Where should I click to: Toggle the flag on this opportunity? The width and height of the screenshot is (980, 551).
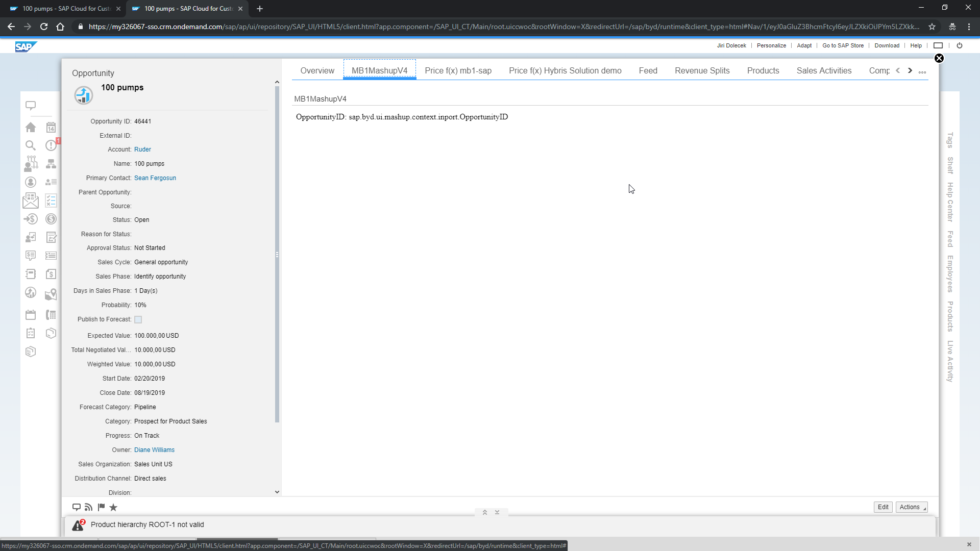(101, 507)
